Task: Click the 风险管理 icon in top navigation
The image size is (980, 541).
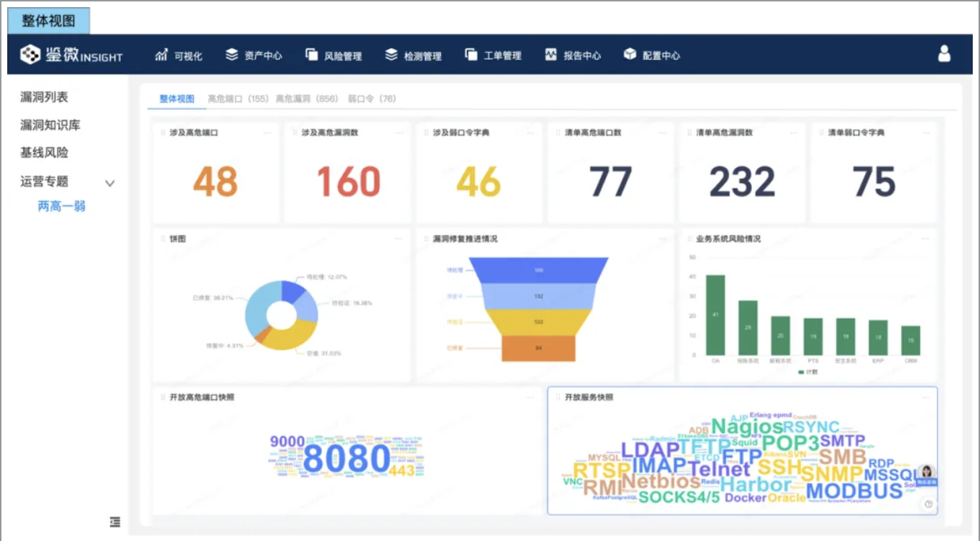Action: pyautogui.click(x=311, y=55)
